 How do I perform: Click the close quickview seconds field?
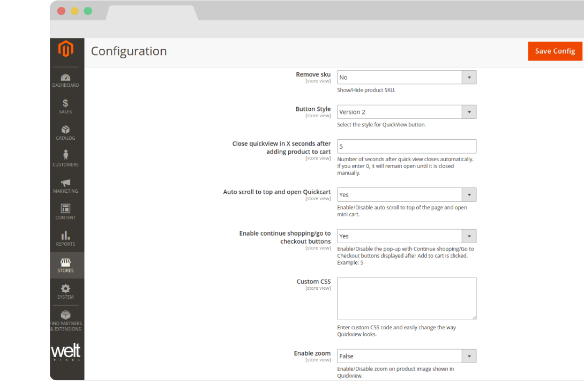coord(406,147)
